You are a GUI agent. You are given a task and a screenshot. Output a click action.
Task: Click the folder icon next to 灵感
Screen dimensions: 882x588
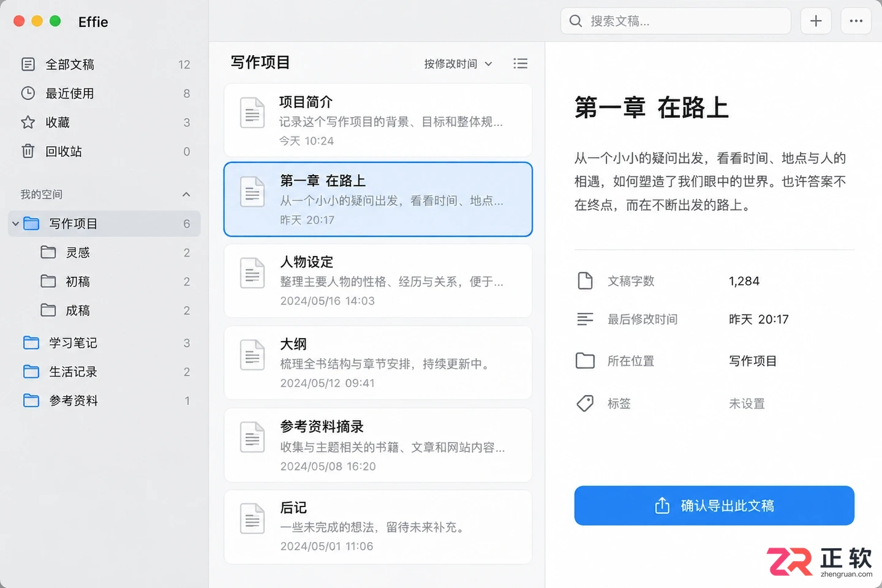pos(48,252)
